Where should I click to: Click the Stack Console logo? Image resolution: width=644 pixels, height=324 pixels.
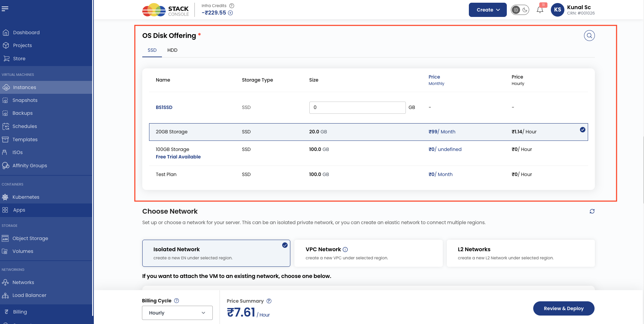[165, 10]
